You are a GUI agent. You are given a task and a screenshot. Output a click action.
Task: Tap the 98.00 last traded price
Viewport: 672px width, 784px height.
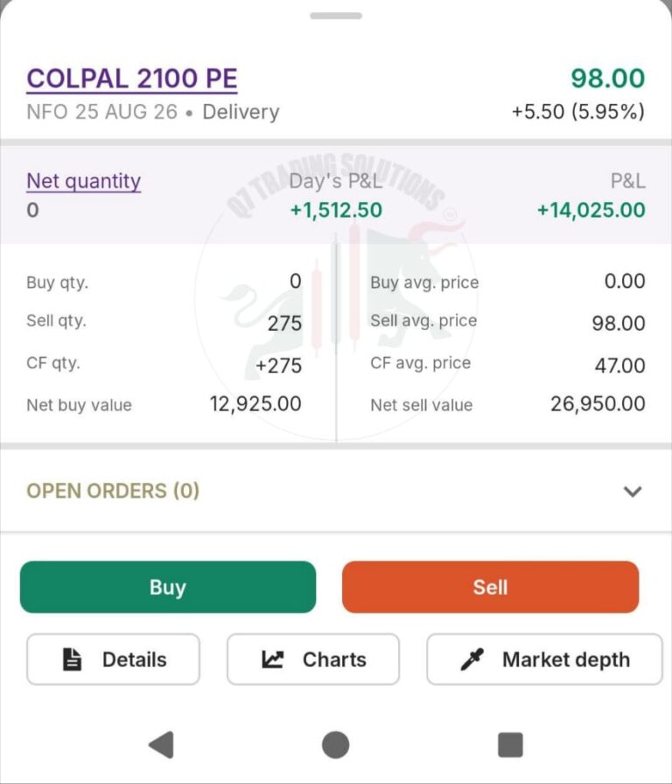[608, 79]
